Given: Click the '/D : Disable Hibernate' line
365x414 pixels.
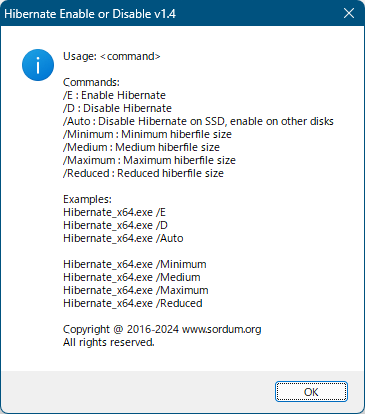Looking at the screenshot, I should pyautogui.click(x=117, y=108).
